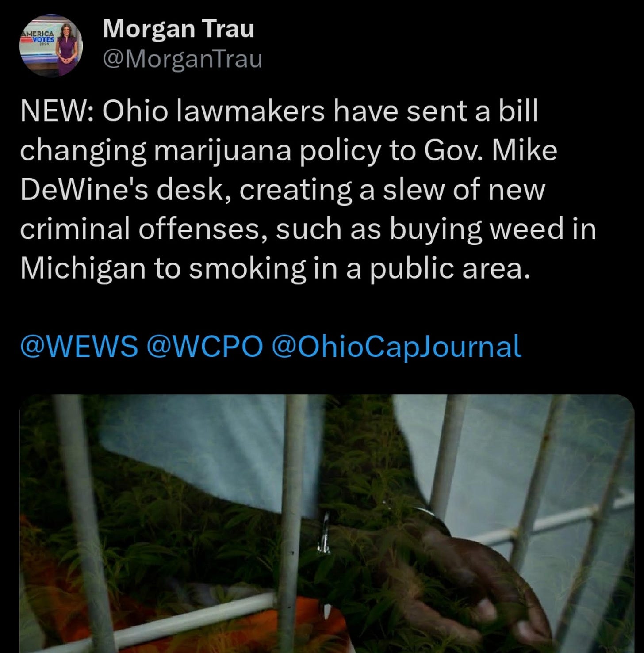The image size is (644, 653).
Task: Open Morgan Trau's profile avatar
Action: pos(51,46)
